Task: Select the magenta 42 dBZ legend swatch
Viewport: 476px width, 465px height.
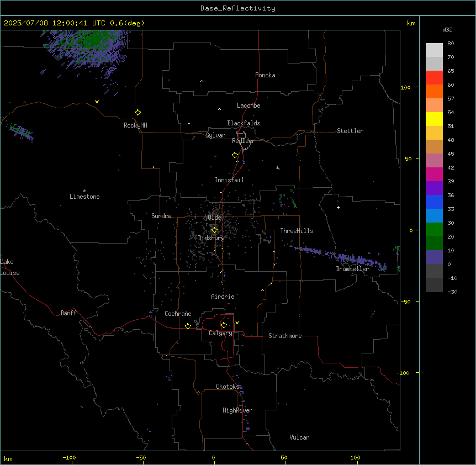Action: pyautogui.click(x=434, y=174)
